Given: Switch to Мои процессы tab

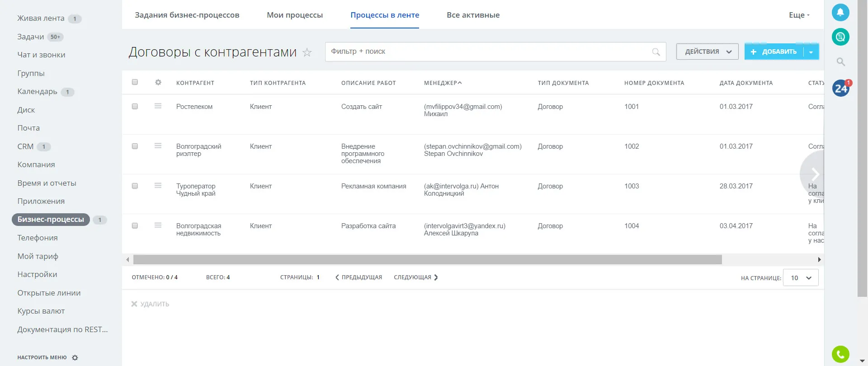Looking at the screenshot, I should click(x=295, y=15).
